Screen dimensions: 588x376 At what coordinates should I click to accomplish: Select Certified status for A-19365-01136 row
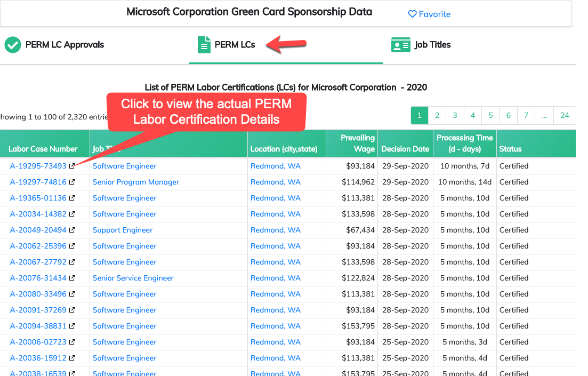pyautogui.click(x=514, y=198)
